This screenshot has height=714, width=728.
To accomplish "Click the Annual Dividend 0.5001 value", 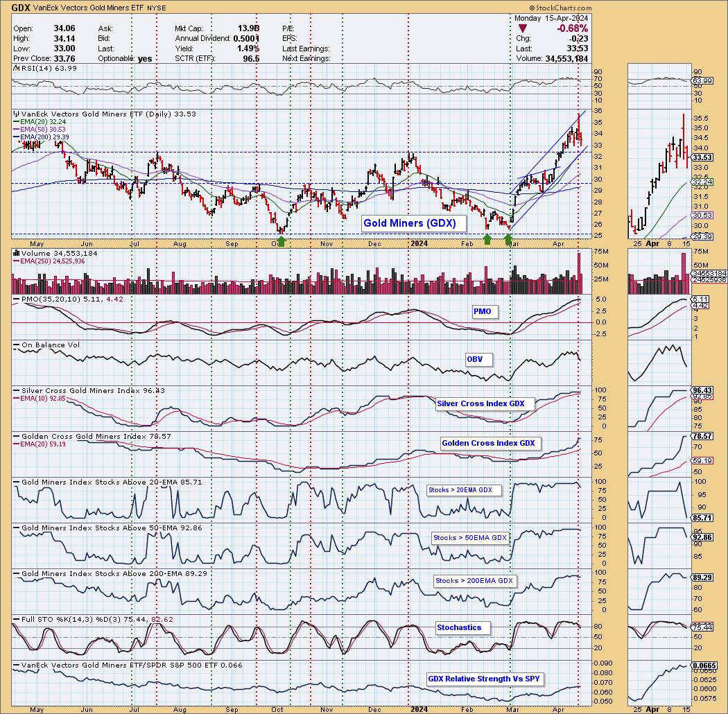I will [246, 39].
